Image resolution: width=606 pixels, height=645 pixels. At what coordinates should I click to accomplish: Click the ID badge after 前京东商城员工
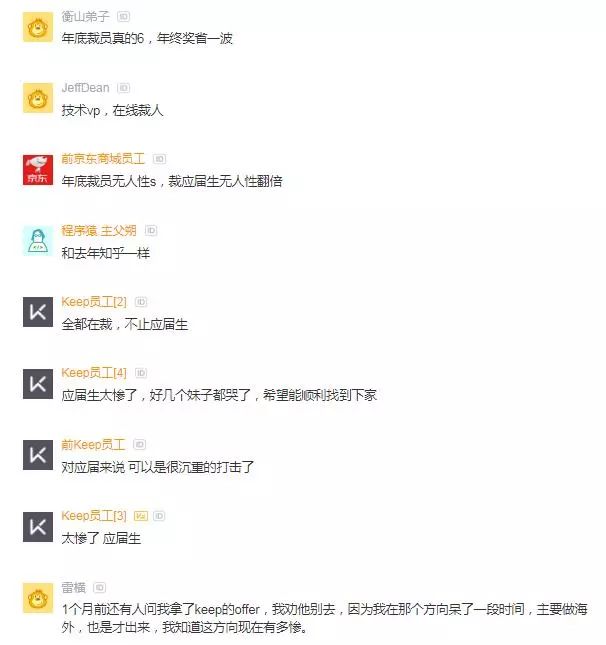pos(159,159)
